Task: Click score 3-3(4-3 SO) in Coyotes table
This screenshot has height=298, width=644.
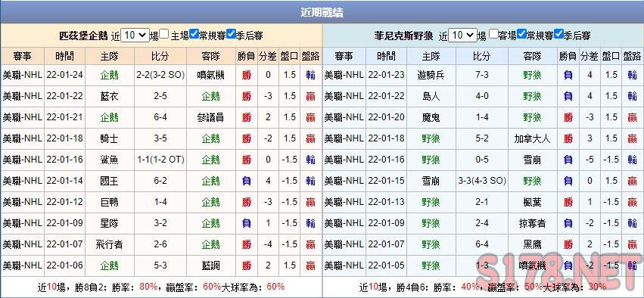Action: pyautogui.click(x=482, y=181)
